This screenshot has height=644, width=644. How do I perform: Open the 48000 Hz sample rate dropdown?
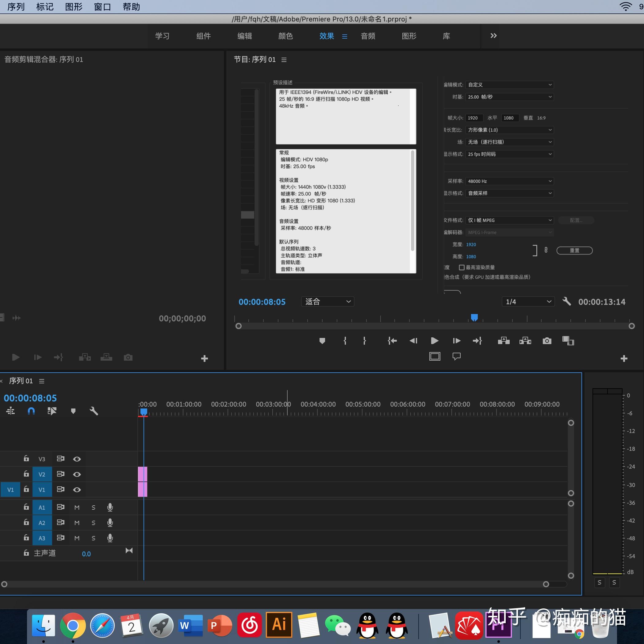click(x=510, y=181)
